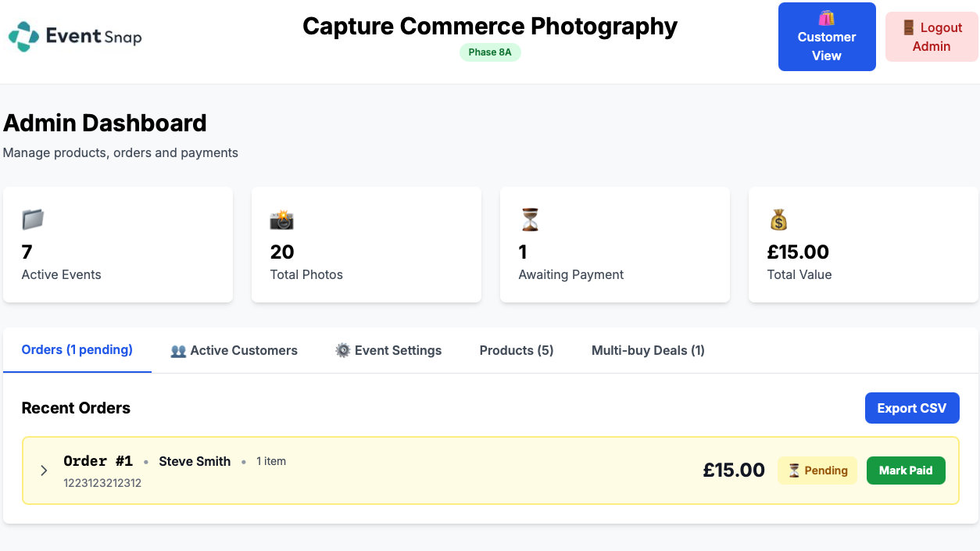Click the Logout Admin button

(932, 37)
